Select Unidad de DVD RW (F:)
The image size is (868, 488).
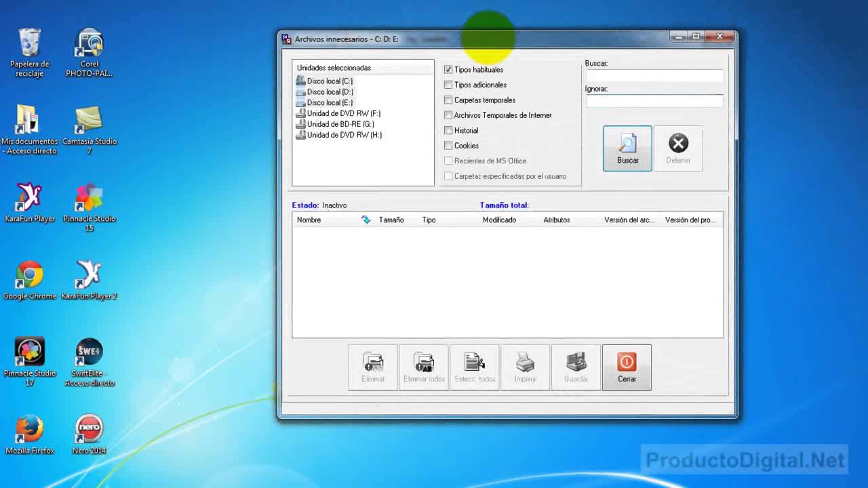point(338,113)
